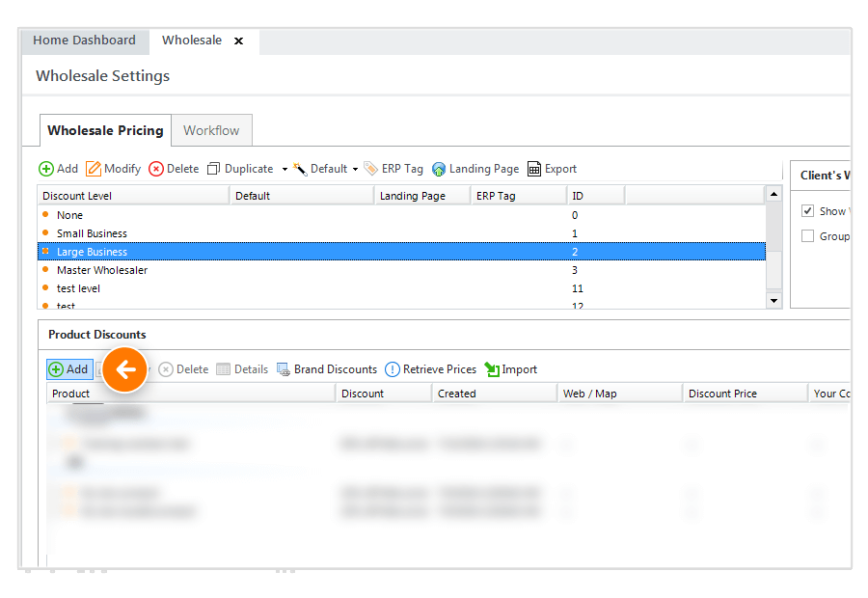Click the Landing Page icon
Viewport: 868px width, 598px height.
tap(439, 169)
